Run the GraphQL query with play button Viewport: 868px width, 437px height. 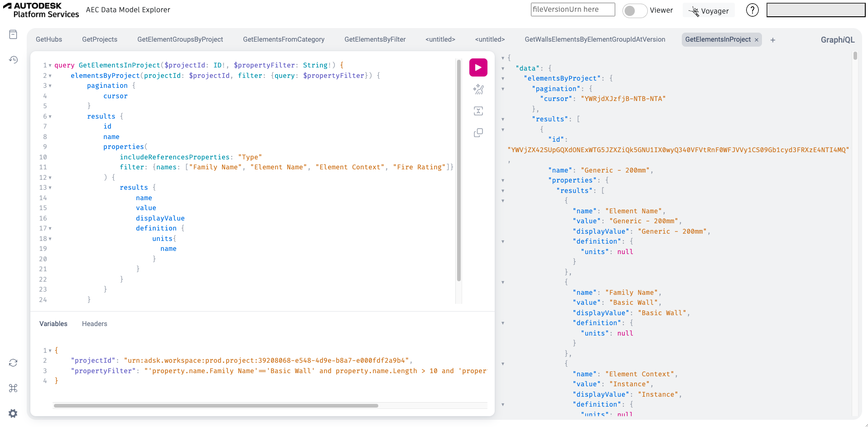click(478, 67)
